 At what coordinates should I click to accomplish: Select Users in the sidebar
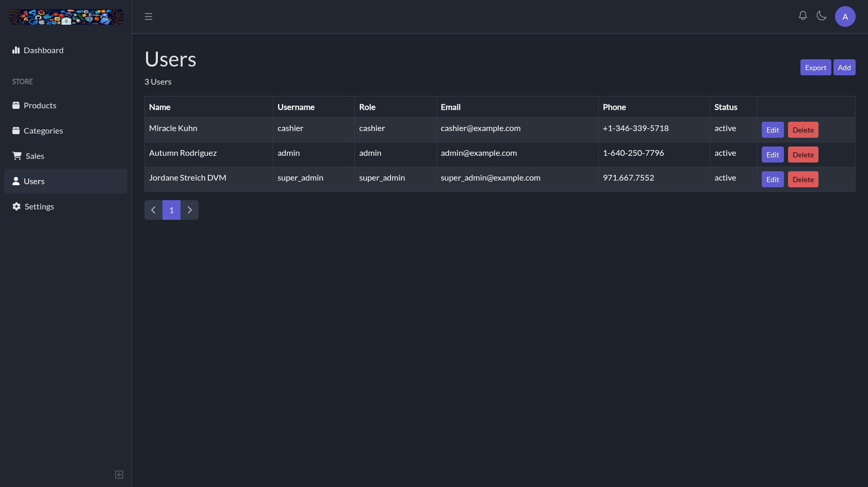coord(34,181)
